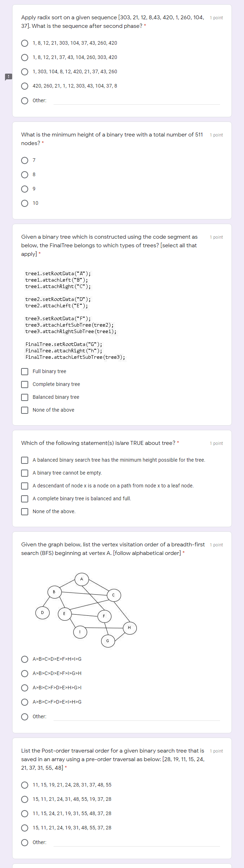The image size is (244, 868).
Task: Check "A complete binary tree is balanced and full."
Action: pyautogui.click(x=25, y=499)
